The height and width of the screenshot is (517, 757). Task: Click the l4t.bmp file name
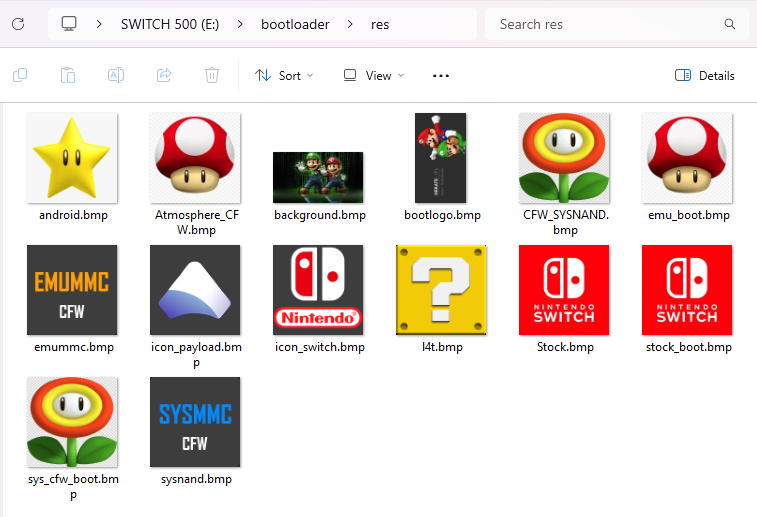point(442,347)
